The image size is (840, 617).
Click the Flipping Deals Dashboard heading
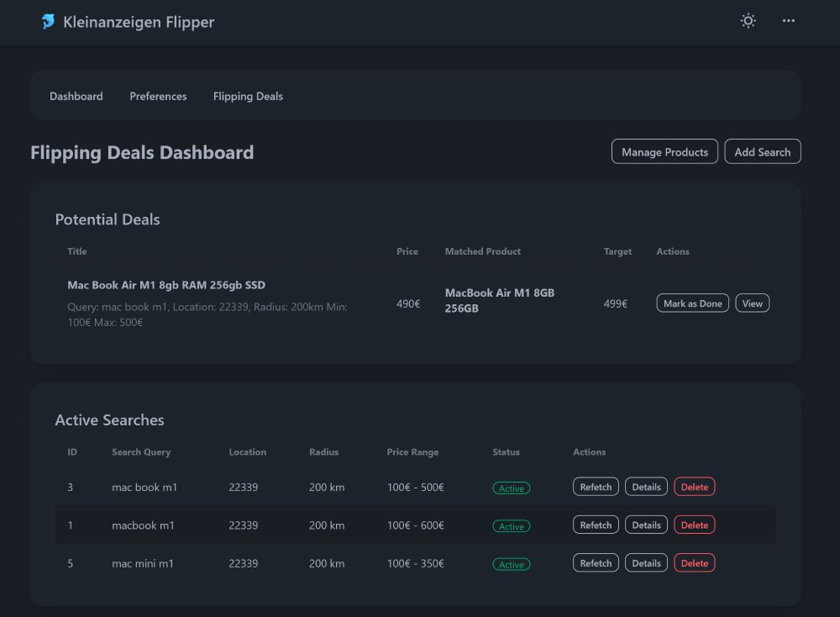(x=142, y=152)
